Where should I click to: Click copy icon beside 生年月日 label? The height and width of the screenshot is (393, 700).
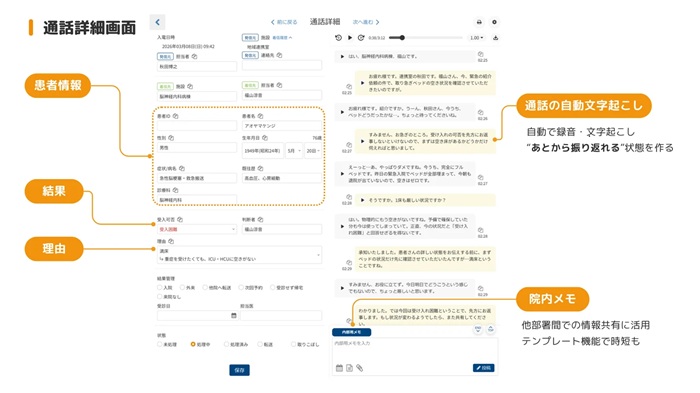265,138
